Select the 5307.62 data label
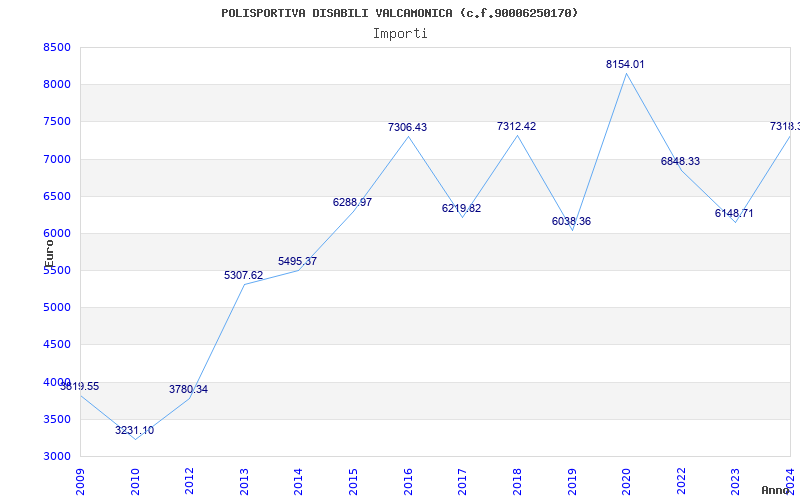 [243, 276]
